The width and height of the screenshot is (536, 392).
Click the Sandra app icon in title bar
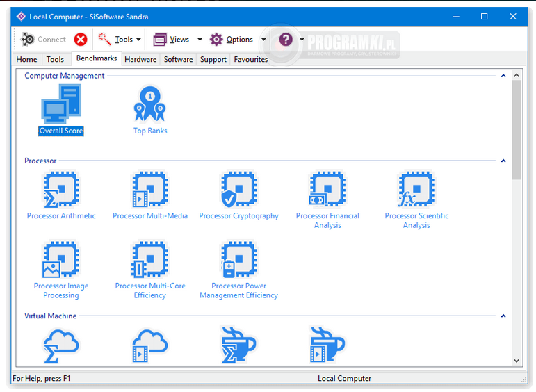pos(21,17)
